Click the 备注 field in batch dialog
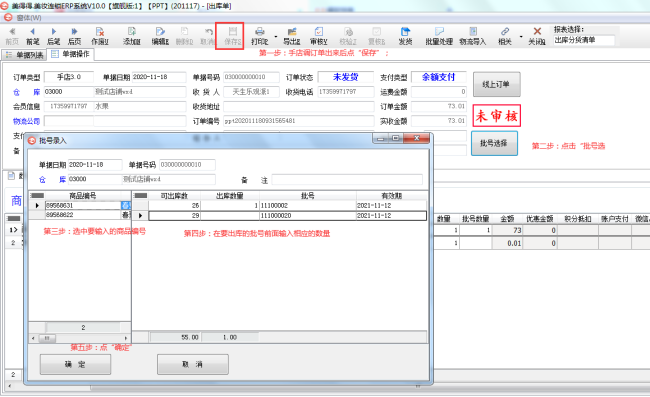This screenshot has height=397, width=650. click(x=347, y=179)
